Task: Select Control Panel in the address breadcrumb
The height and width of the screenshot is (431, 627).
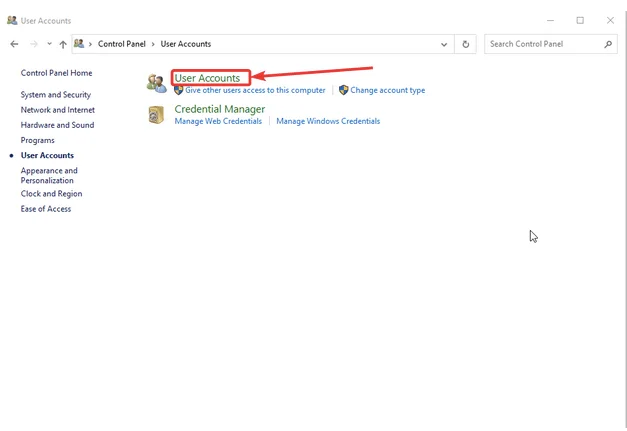Action: pos(122,44)
